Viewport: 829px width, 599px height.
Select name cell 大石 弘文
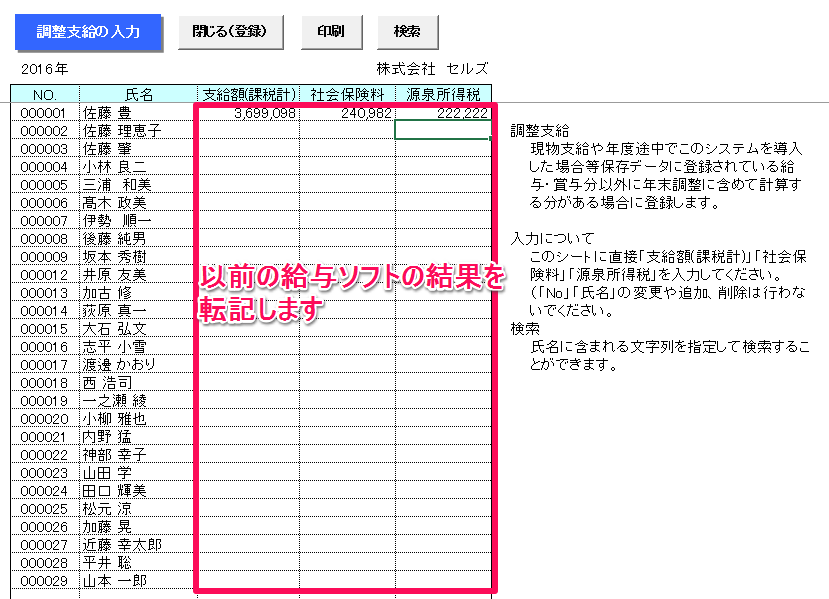(139, 328)
